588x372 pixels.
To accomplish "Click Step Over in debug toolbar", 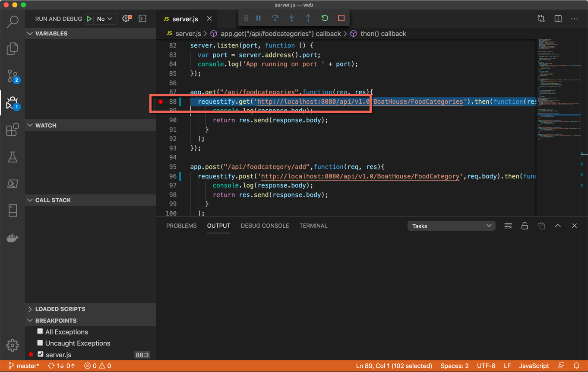I will [275, 18].
